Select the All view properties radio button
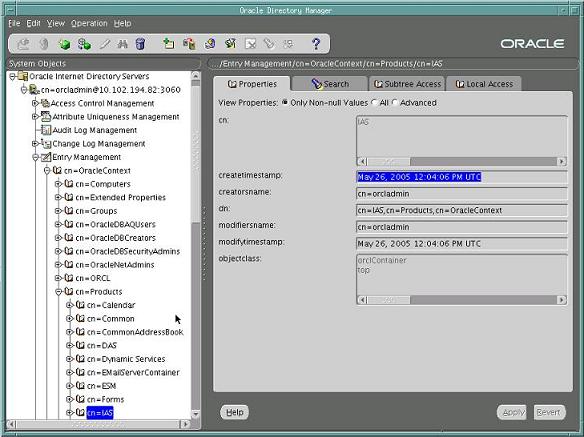The image size is (584, 437). 375,102
